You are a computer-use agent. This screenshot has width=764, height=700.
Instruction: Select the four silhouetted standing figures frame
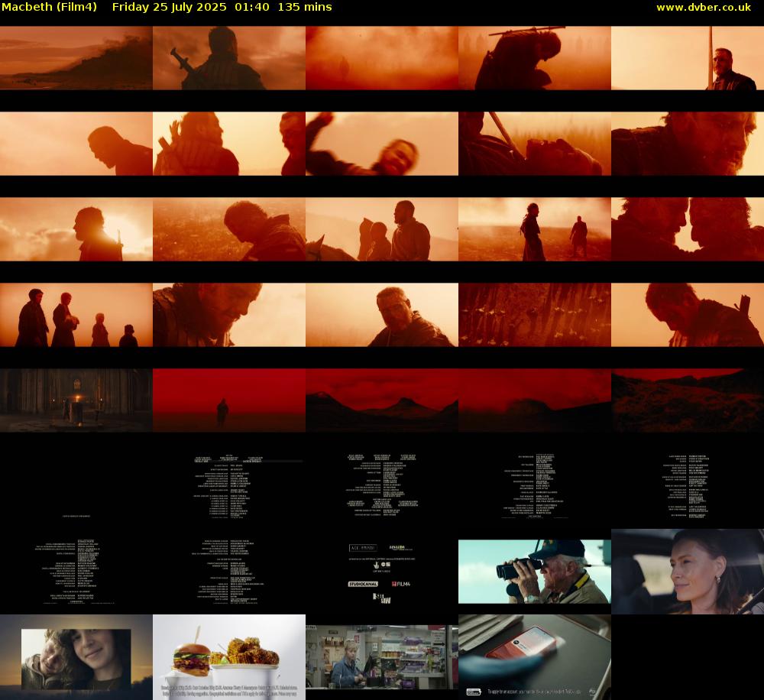click(76, 315)
